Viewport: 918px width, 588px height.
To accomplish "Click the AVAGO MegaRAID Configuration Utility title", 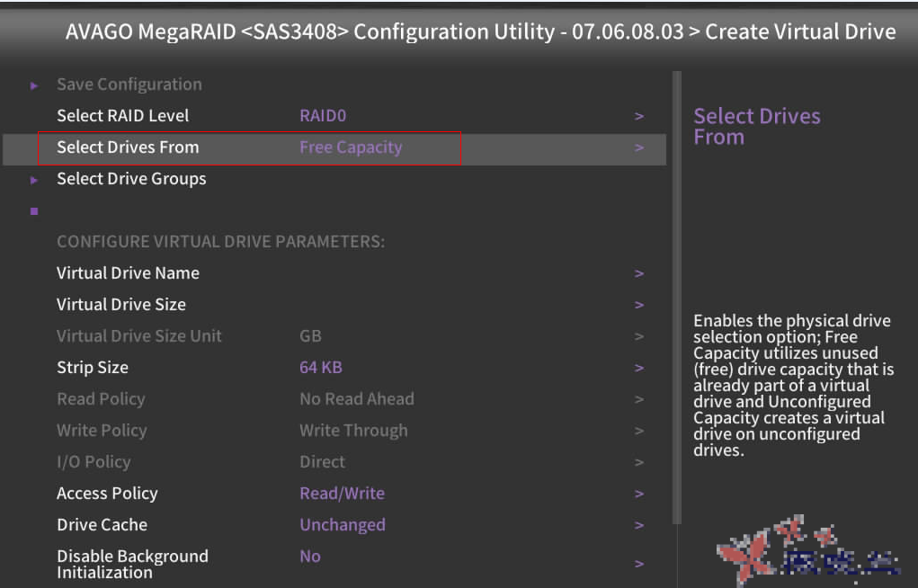I will [480, 31].
